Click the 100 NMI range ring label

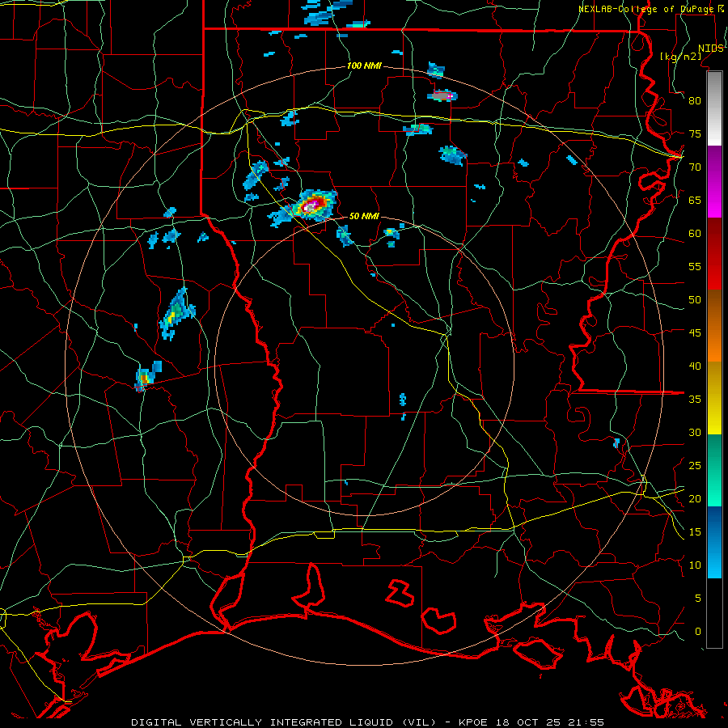(364, 66)
